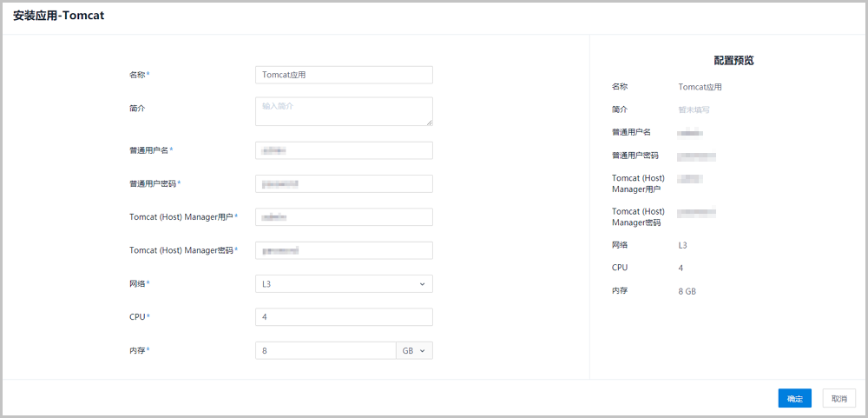Image resolution: width=868 pixels, height=418 pixels.
Task: Click the 名称 input containing Tomcat应用
Action: [344, 75]
